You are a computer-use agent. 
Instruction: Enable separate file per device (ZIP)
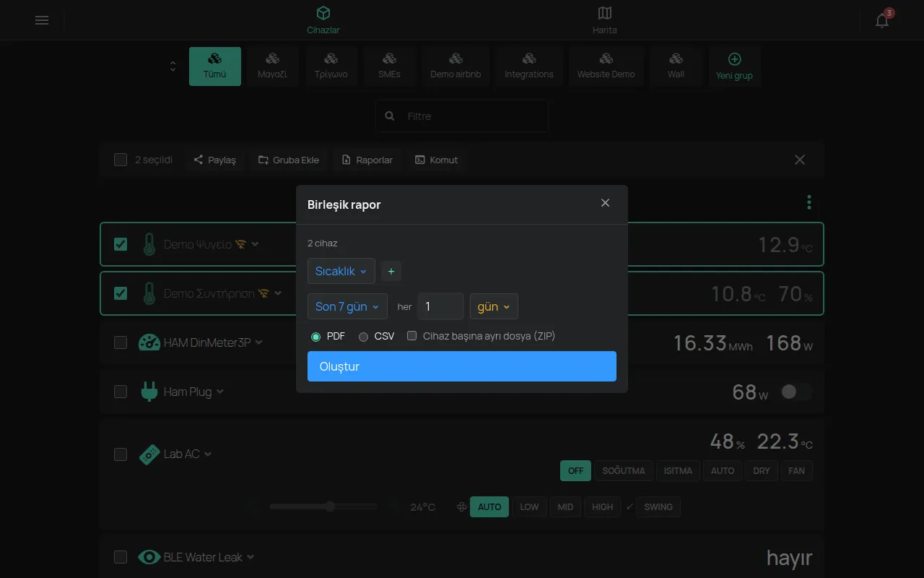point(412,336)
